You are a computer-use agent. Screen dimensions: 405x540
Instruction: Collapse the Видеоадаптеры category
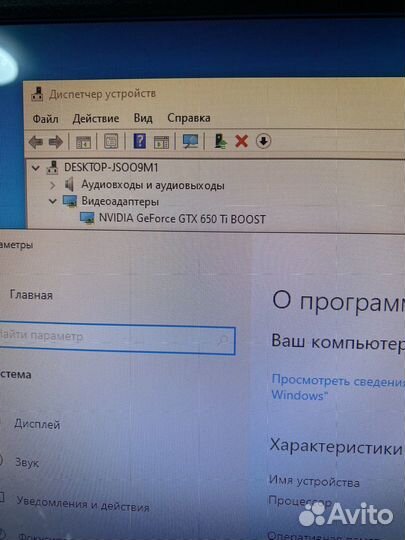tap(52, 201)
